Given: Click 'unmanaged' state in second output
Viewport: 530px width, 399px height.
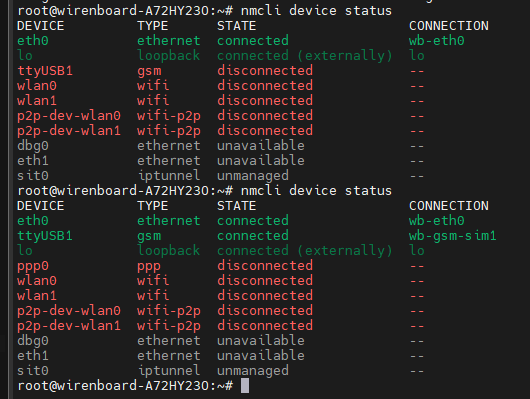Looking at the screenshot, I should 253,371.
